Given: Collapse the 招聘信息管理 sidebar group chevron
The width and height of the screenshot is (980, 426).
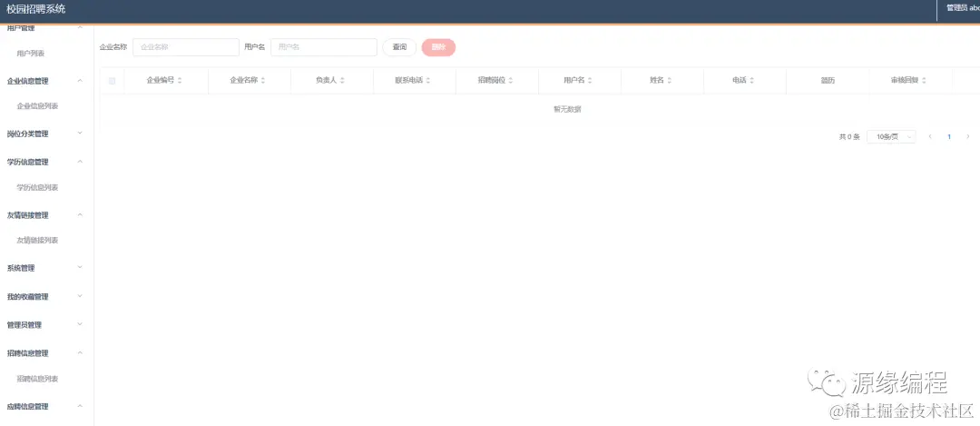Looking at the screenshot, I should tap(80, 352).
